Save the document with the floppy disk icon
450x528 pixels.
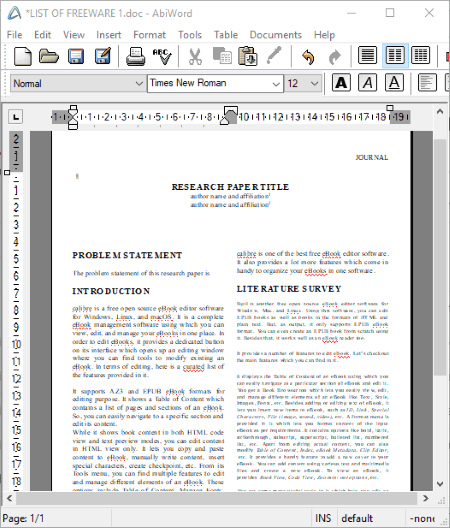(76, 56)
